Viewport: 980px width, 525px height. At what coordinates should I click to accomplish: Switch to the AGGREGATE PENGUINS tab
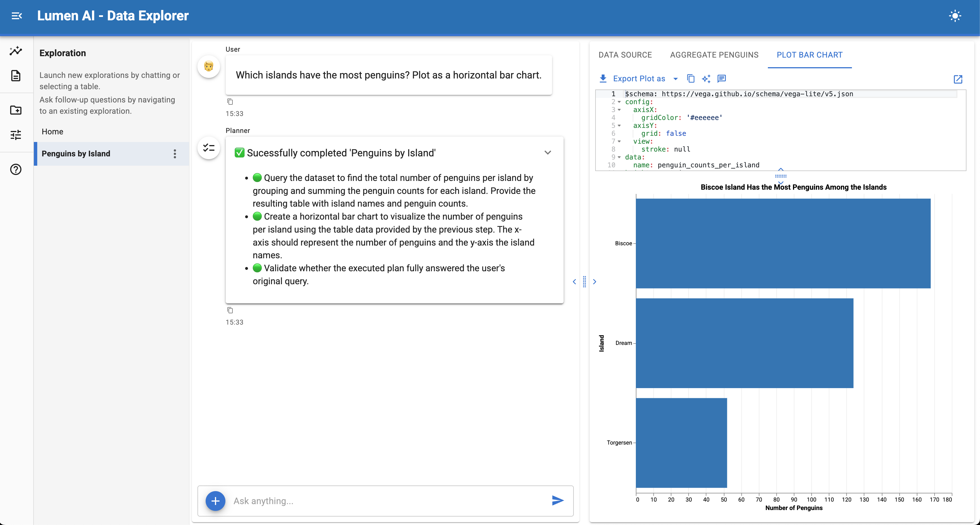point(714,55)
